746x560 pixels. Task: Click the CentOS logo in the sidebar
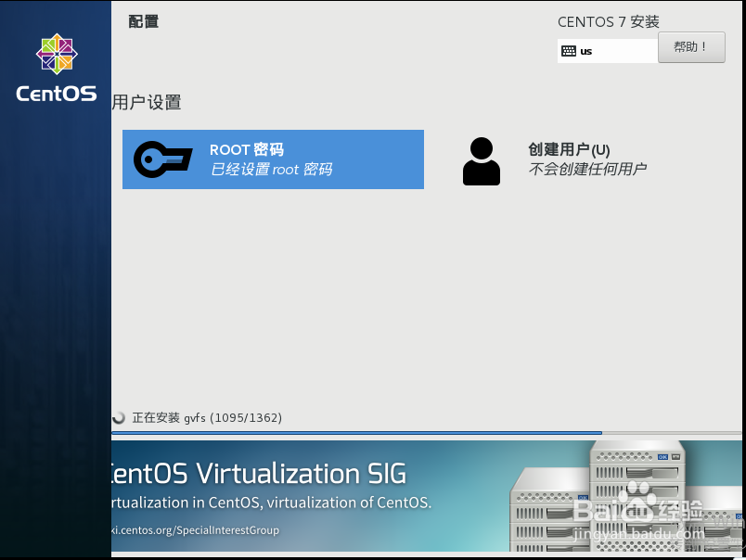click(x=55, y=67)
